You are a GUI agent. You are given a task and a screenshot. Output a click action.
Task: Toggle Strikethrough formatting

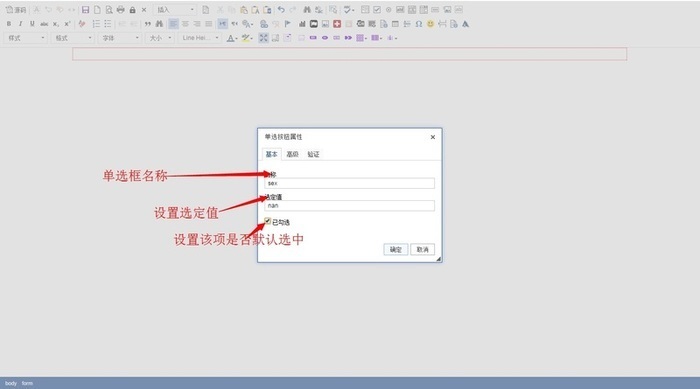pos(44,24)
